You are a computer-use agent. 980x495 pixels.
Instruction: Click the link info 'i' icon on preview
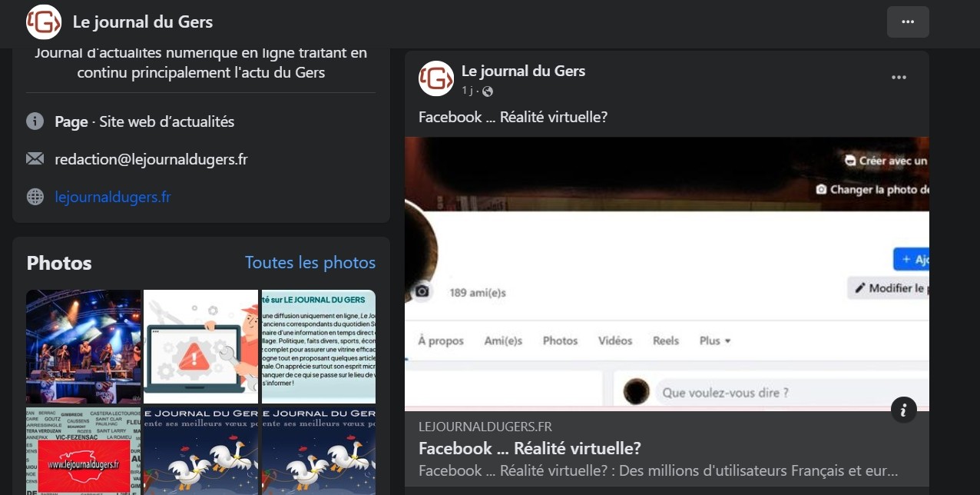(x=904, y=410)
